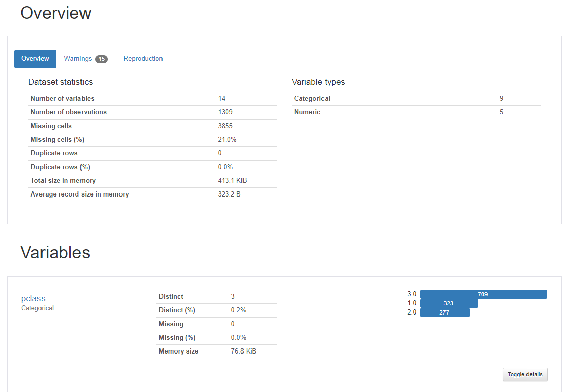Select the active Overview tab
This screenshot has height=392, width=567.
(x=35, y=59)
